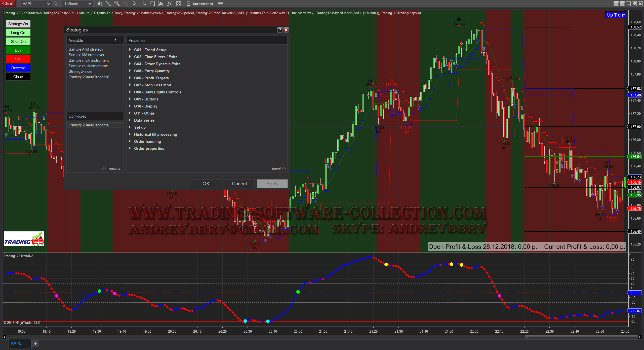Open the 1 Minute interval dropdown

(77, 4)
